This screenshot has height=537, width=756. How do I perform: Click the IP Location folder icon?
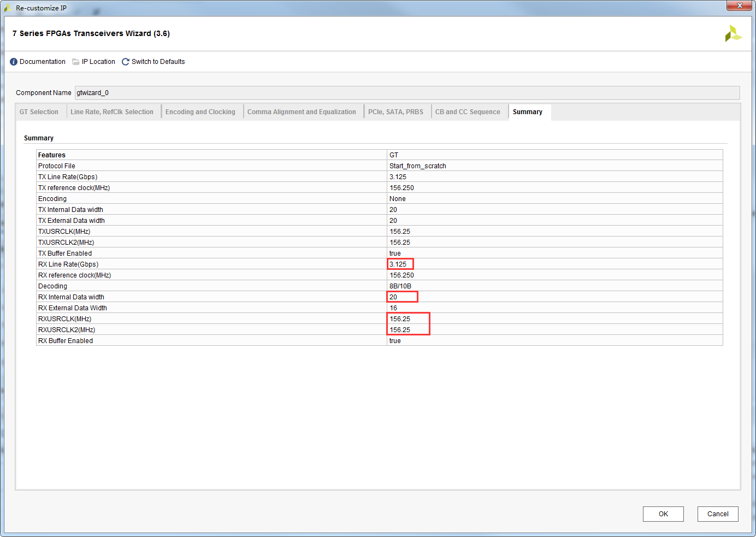(x=76, y=62)
